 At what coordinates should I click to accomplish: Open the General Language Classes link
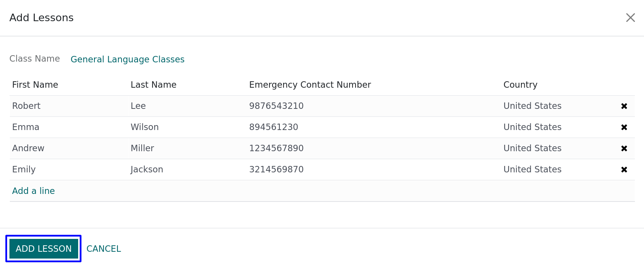click(x=128, y=59)
